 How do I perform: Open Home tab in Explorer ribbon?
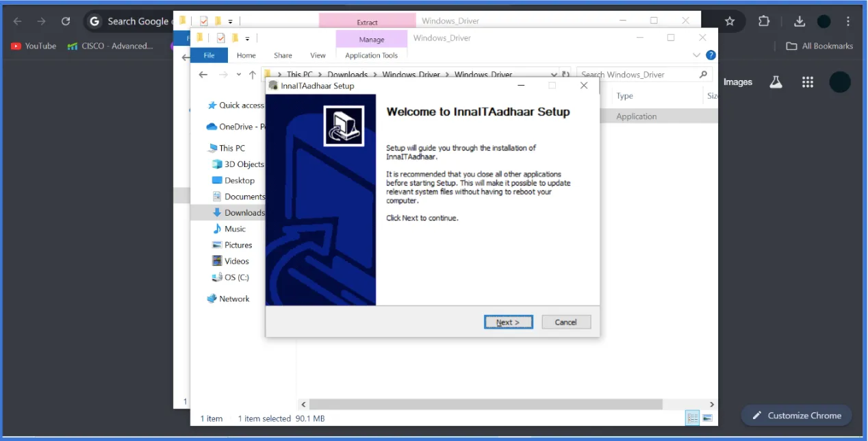tap(246, 55)
